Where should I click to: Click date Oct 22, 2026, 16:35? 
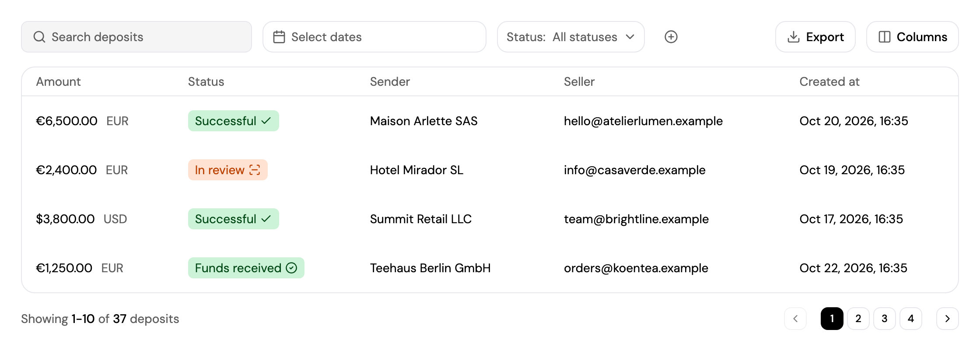854,268
